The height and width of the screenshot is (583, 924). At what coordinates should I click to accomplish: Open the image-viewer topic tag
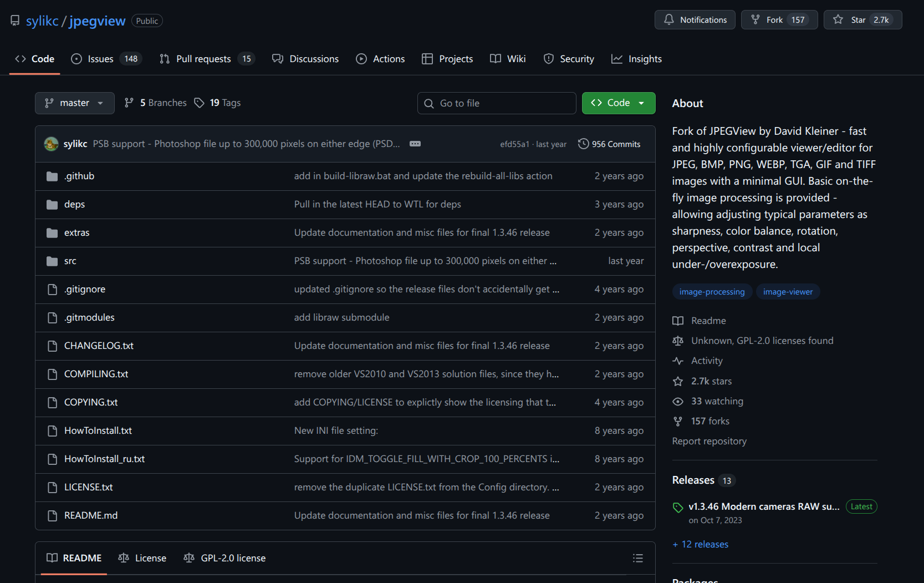[788, 292]
